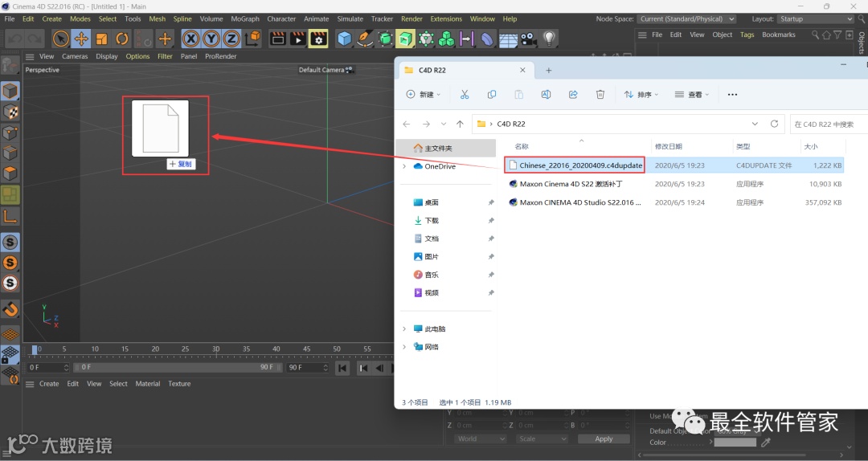This screenshot has height=461, width=868.
Task: Open the World coordinate dropdown
Action: 481,439
